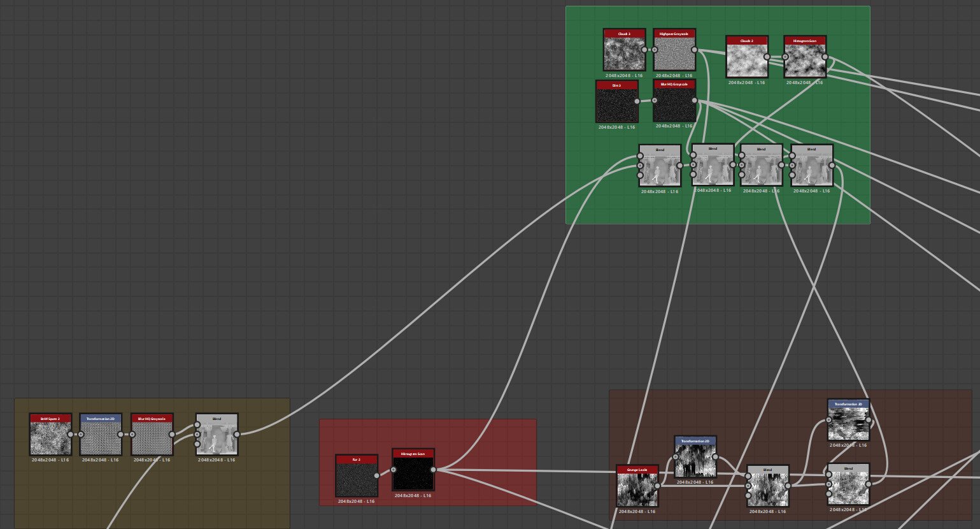Click output connector of the Fur 2 node
The image size is (980, 529).
pyautogui.click(x=377, y=475)
